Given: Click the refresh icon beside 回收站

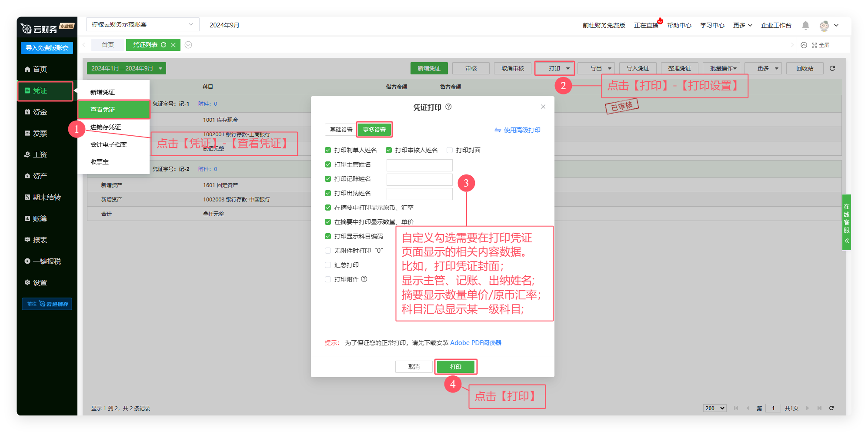Looking at the screenshot, I should coord(832,68).
